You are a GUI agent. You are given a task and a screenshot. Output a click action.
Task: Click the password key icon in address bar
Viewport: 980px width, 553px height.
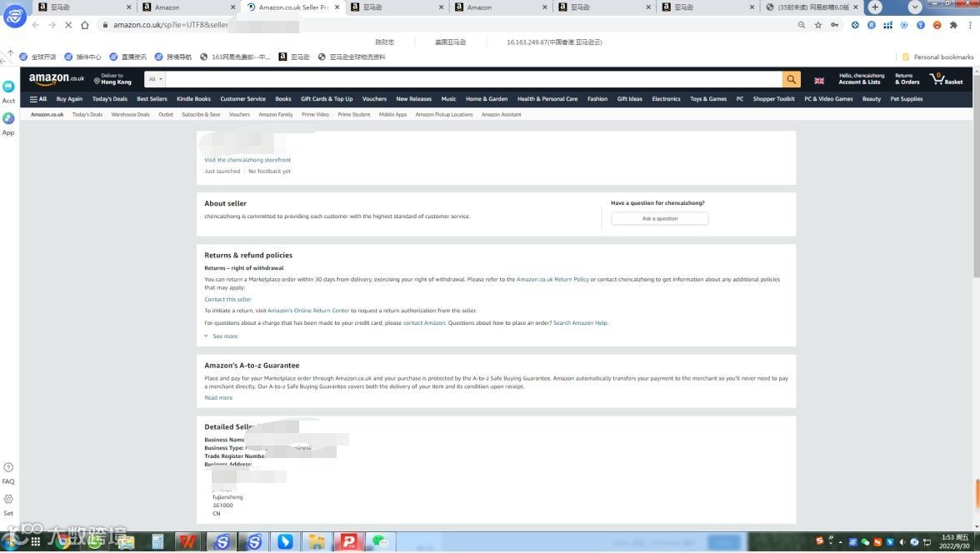click(834, 25)
